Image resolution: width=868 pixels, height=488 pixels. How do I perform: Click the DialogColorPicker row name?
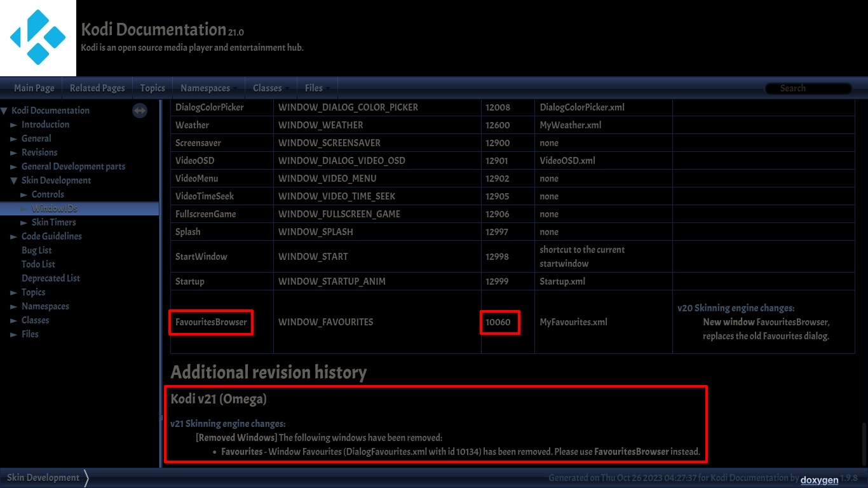tap(210, 107)
